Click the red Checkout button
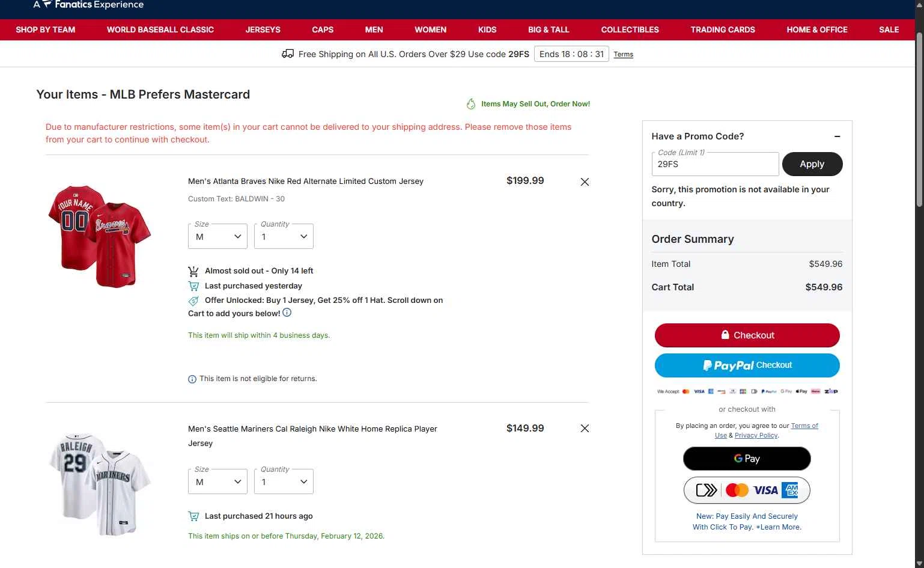 (x=747, y=335)
